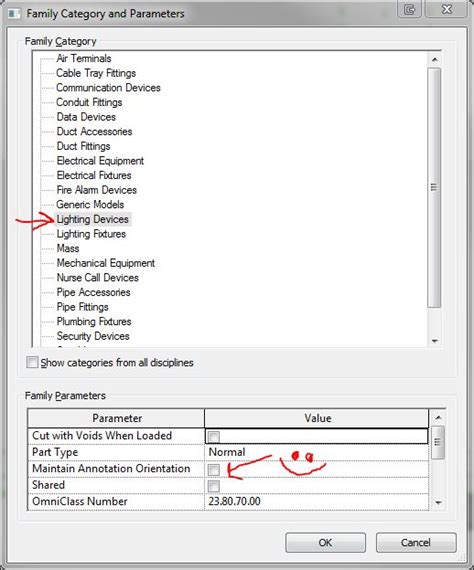Select Pipe Fittings category
Screen dimensions: 474x570
pyautogui.click(x=83, y=307)
